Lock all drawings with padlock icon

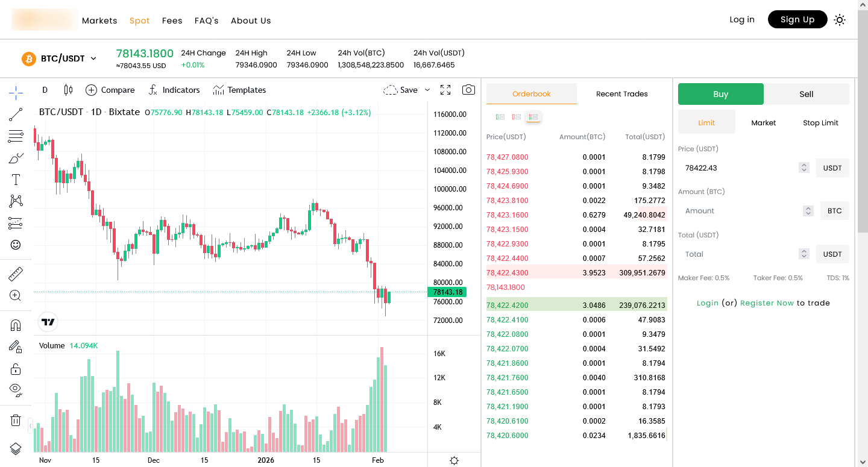pyautogui.click(x=16, y=368)
